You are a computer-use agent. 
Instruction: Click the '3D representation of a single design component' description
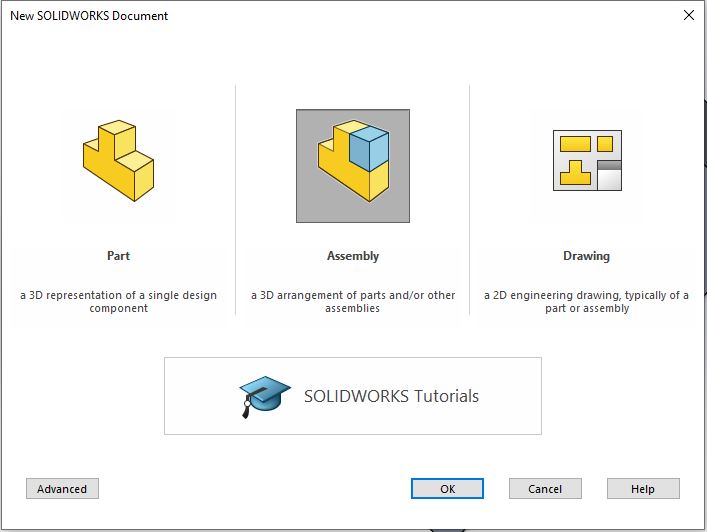[119, 302]
